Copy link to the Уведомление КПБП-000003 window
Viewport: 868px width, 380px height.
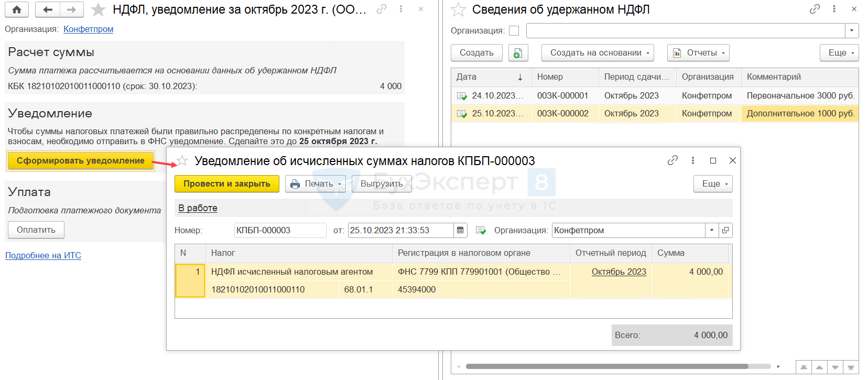click(672, 160)
